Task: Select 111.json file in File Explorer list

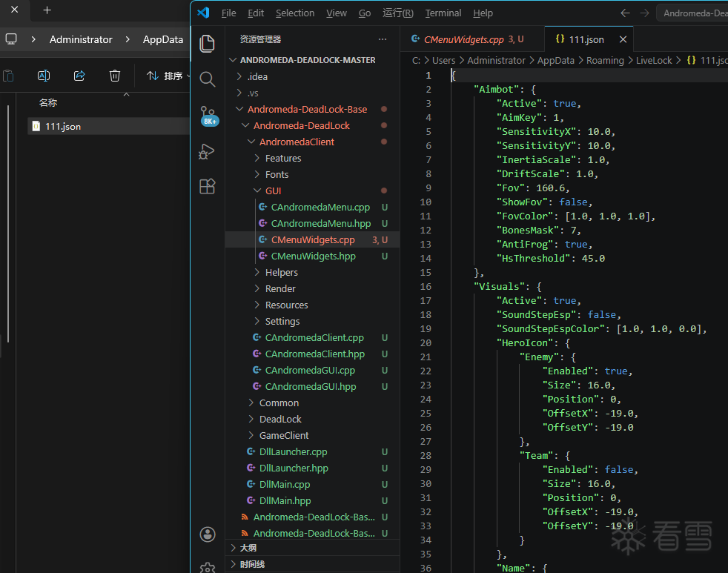Action: 109,126
